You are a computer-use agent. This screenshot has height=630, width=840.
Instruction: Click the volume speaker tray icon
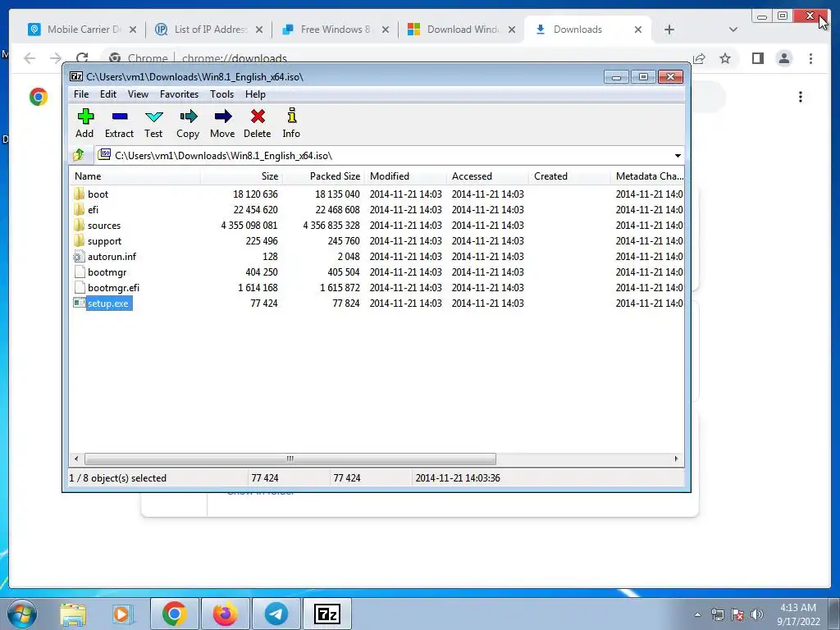point(757,614)
